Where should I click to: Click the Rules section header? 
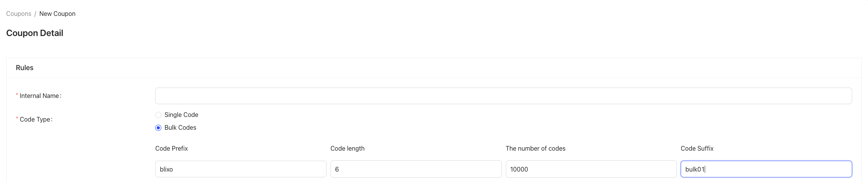(25, 68)
